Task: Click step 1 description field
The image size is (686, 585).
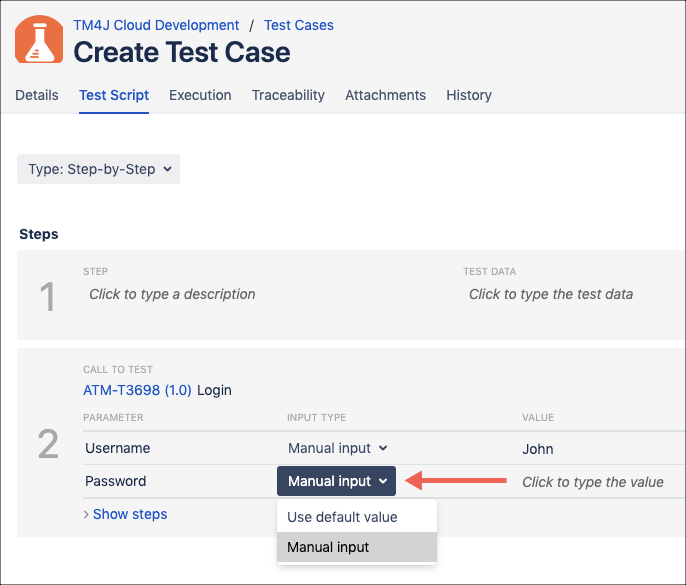Action: [172, 294]
